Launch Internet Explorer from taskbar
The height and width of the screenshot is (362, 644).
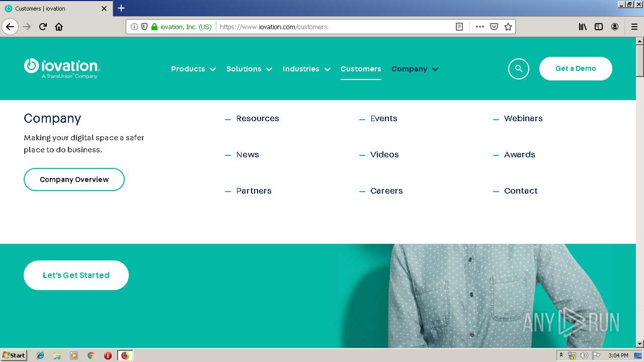40,355
